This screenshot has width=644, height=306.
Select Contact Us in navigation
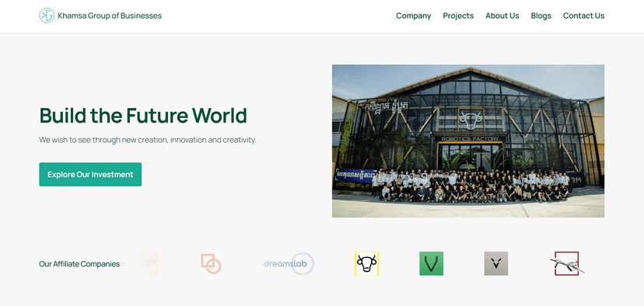[583, 16]
